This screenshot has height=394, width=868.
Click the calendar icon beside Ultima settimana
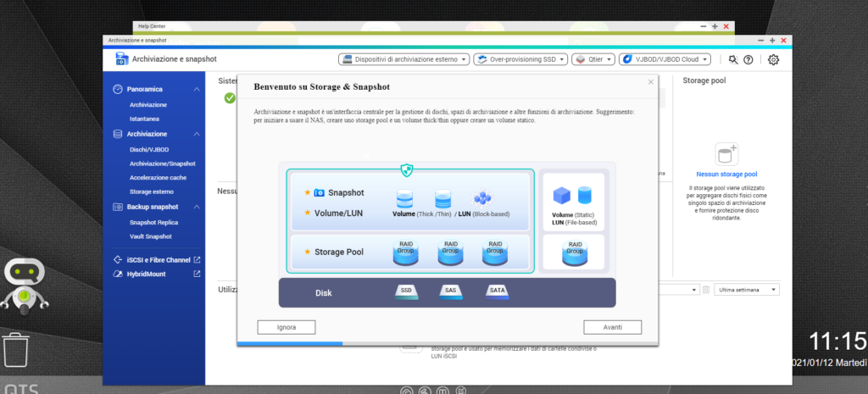coord(706,290)
